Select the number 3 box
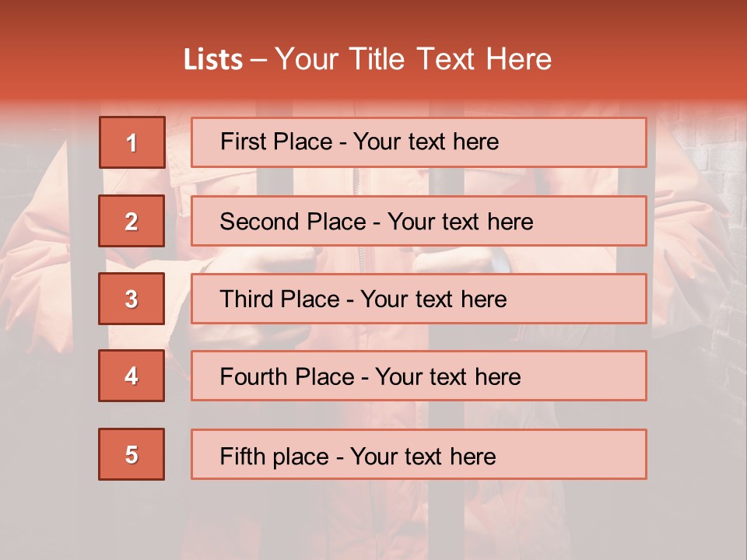 tap(132, 299)
